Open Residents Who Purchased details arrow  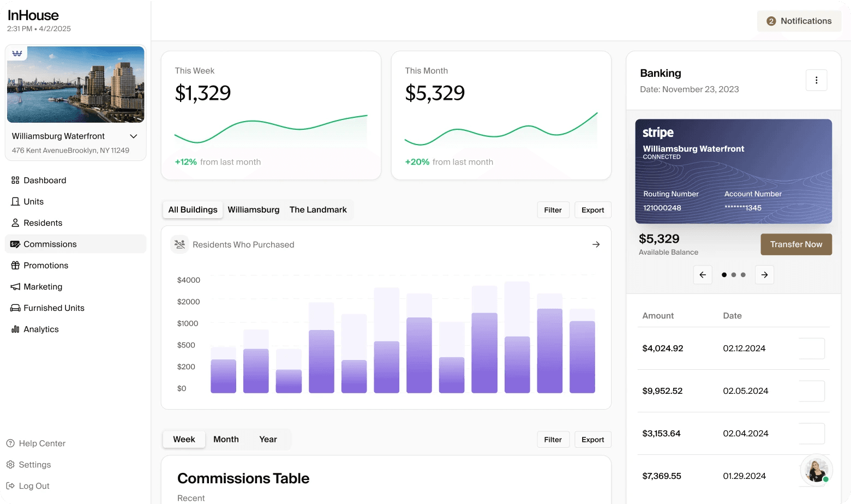[x=596, y=244]
